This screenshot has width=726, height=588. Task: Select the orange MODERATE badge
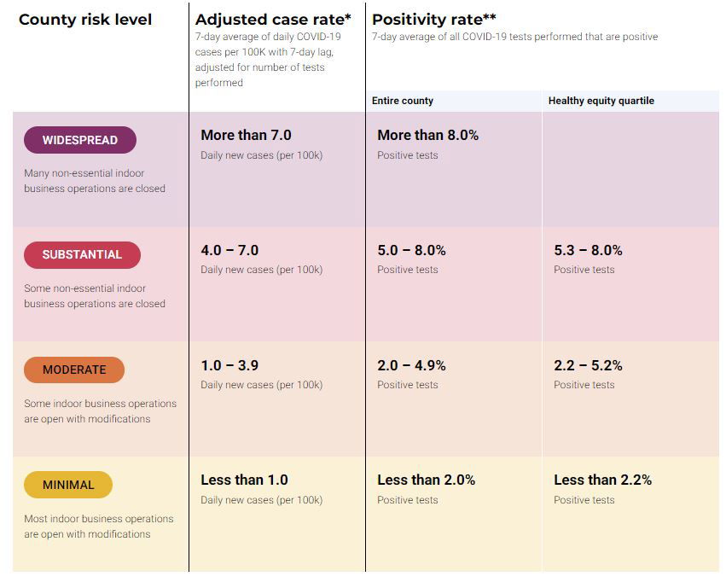tap(74, 370)
